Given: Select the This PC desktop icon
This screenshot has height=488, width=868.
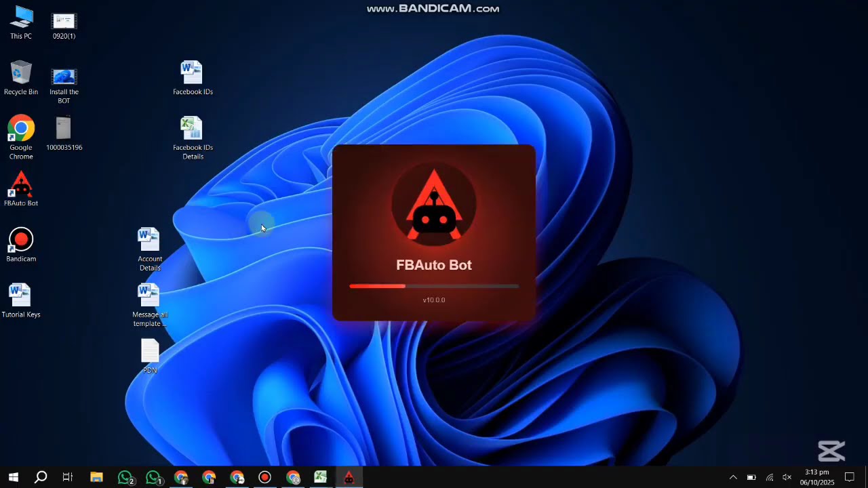Looking at the screenshot, I should click(x=21, y=22).
